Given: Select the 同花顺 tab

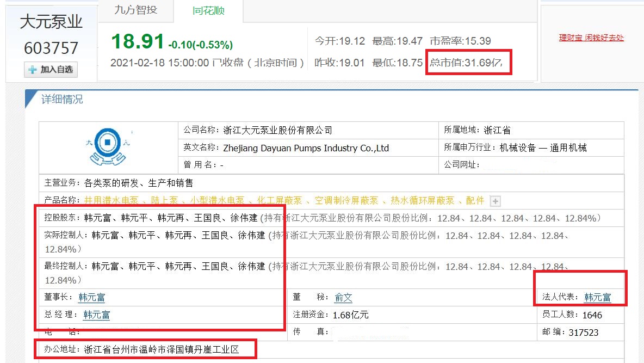Looking at the screenshot, I should pyautogui.click(x=208, y=11).
